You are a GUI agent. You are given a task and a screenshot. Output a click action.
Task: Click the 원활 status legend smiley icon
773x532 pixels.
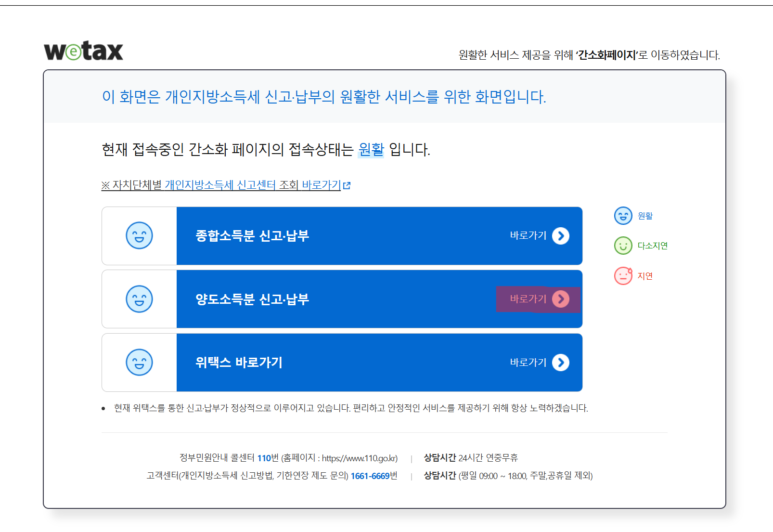pyautogui.click(x=623, y=216)
